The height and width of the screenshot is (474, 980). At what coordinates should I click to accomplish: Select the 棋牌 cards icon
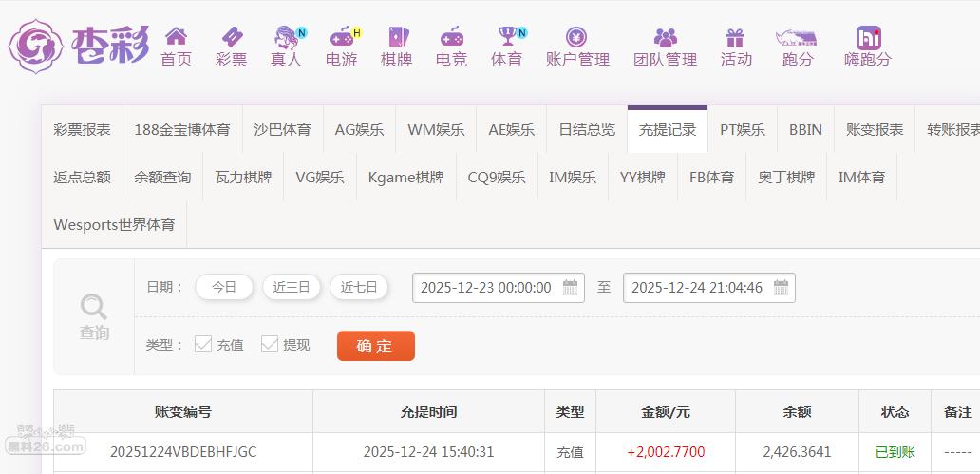coord(397,37)
